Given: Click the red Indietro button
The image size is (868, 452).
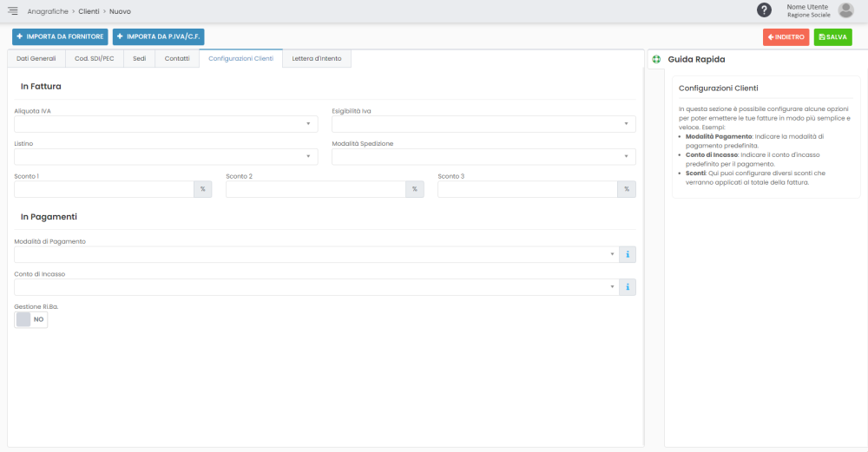Looking at the screenshot, I should [786, 37].
